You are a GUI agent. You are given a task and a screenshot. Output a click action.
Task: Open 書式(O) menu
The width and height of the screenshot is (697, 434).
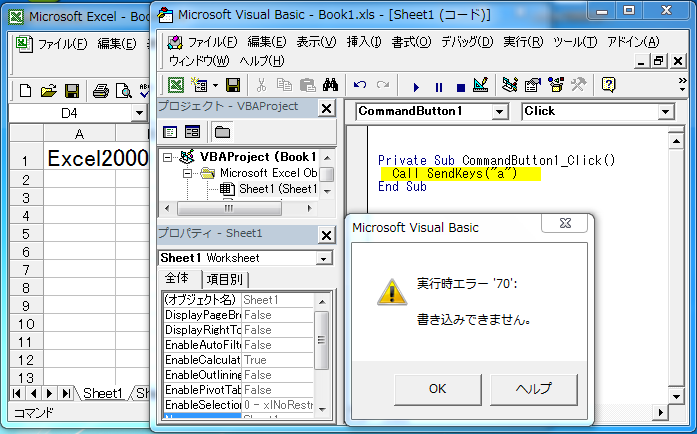(x=411, y=42)
